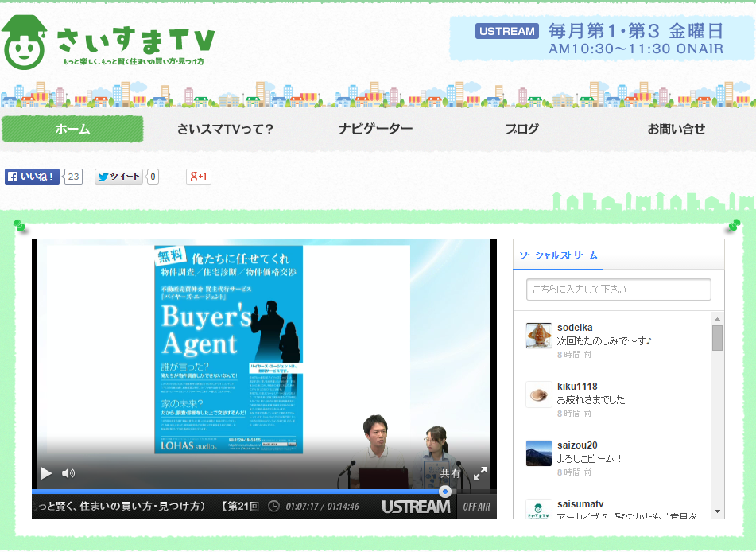This screenshot has width=756, height=552.
Task: Click the Google +1 button
Action: tap(199, 177)
